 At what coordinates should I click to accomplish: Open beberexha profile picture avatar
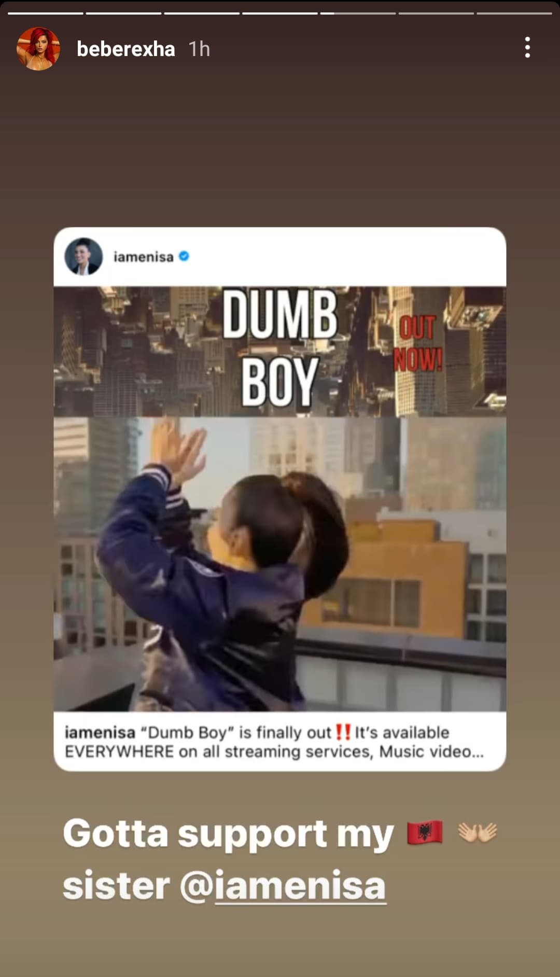coord(38,49)
